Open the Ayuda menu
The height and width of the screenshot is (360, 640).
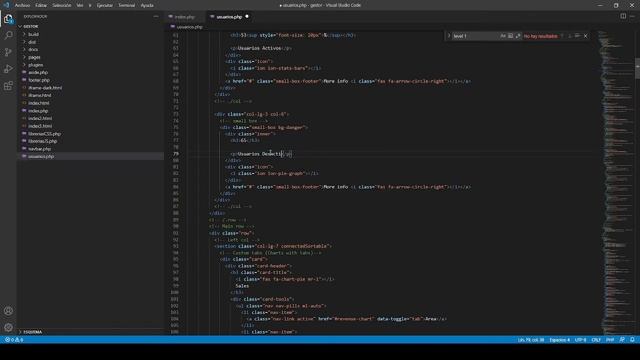click(x=147, y=5)
